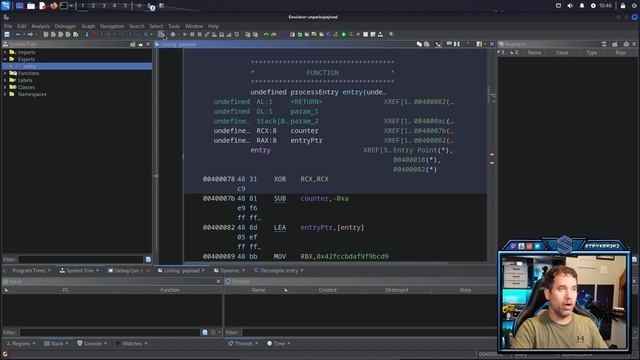Switch to the Regions tab

[x=20, y=343]
